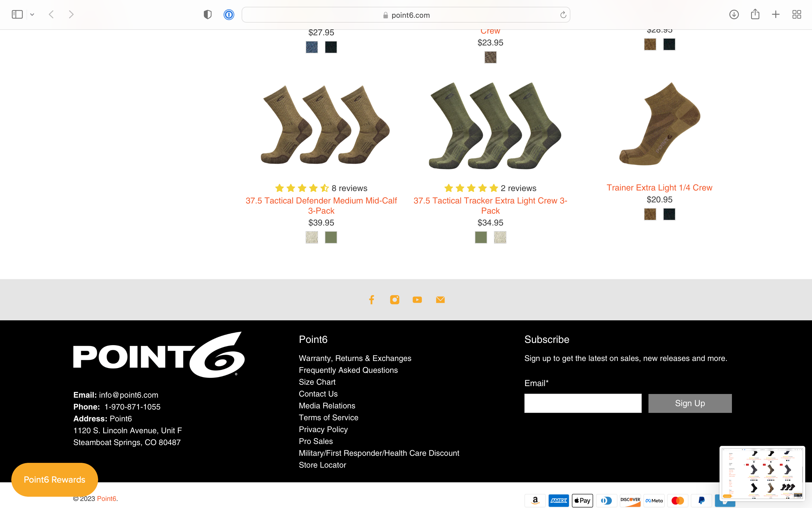812x508 pixels.
Task: Open the Share menu
Action: (x=755, y=14)
